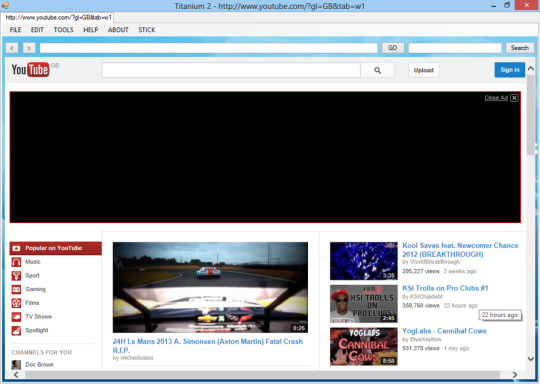Open the EDIT menu
The width and height of the screenshot is (540, 384).
pos(37,30)
